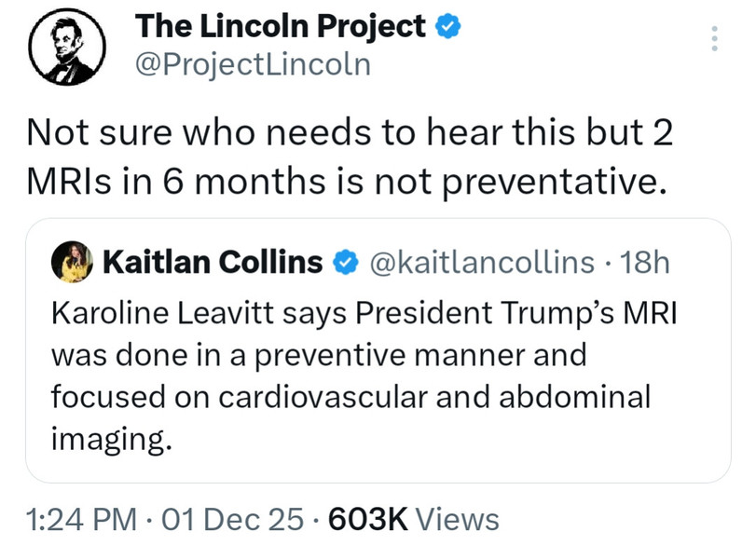Open the @ProjectLincoln handle link
Viewport: 756px width, 559px height.
coord(252,65)
